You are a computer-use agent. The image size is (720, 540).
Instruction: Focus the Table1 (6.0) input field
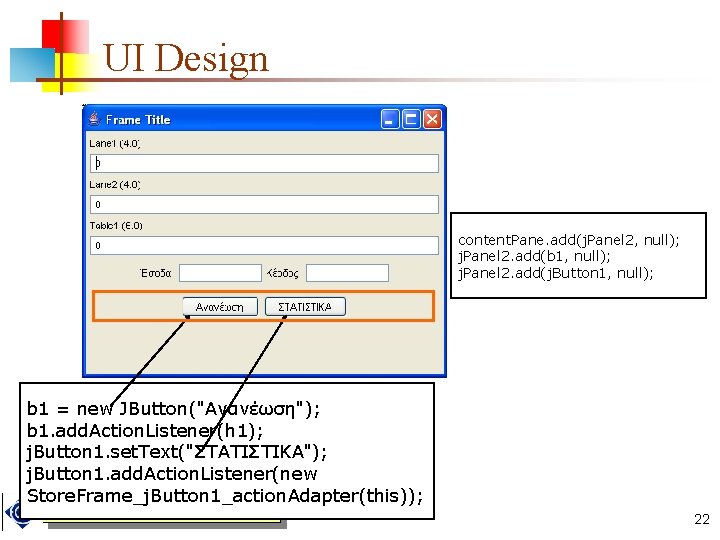click(x=264, y=245)
